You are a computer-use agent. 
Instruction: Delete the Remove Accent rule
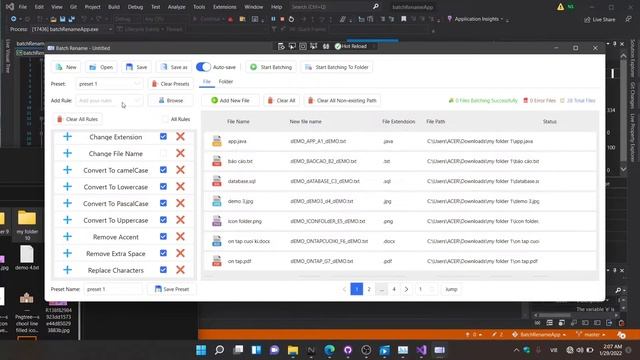tap(180, 237)
